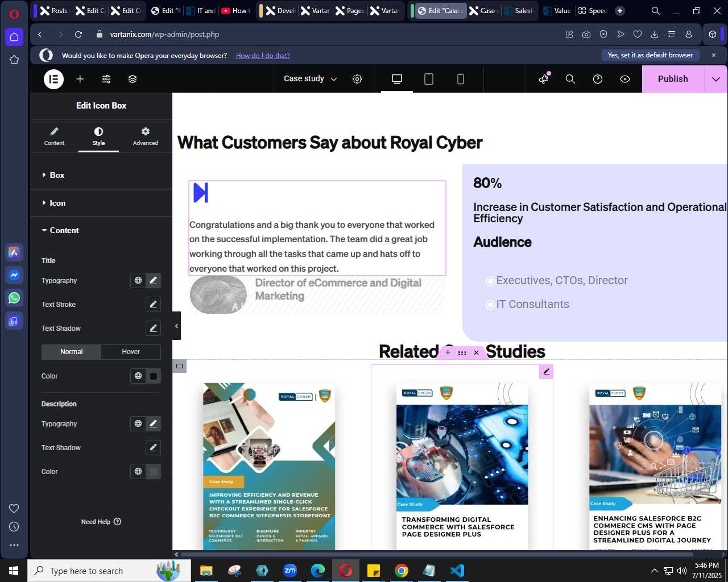Select Normal state for Title color
728x582 pixels.
[x=72, y=352]
